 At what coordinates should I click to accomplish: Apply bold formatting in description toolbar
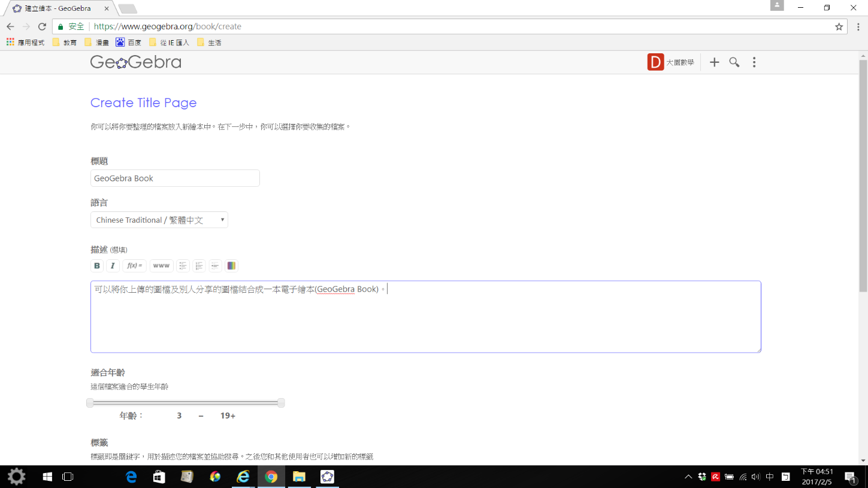pos(97,266)
